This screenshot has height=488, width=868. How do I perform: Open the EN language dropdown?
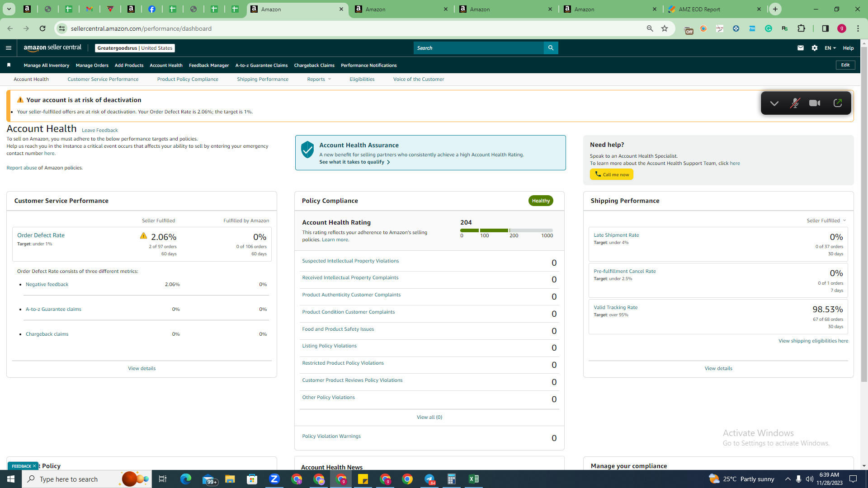tap(830, 48)
